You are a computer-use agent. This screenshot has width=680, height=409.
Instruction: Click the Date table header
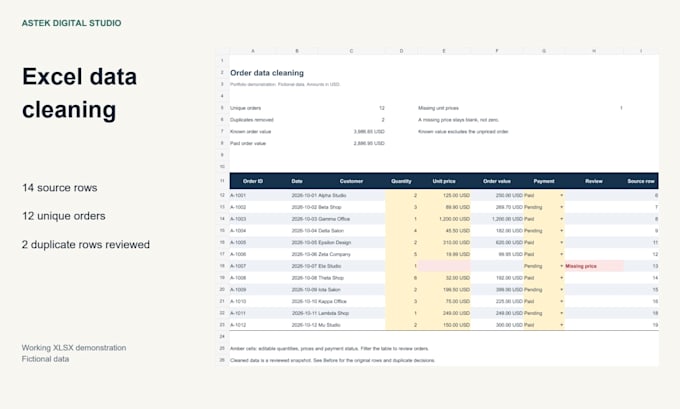(x=297, y=181)
